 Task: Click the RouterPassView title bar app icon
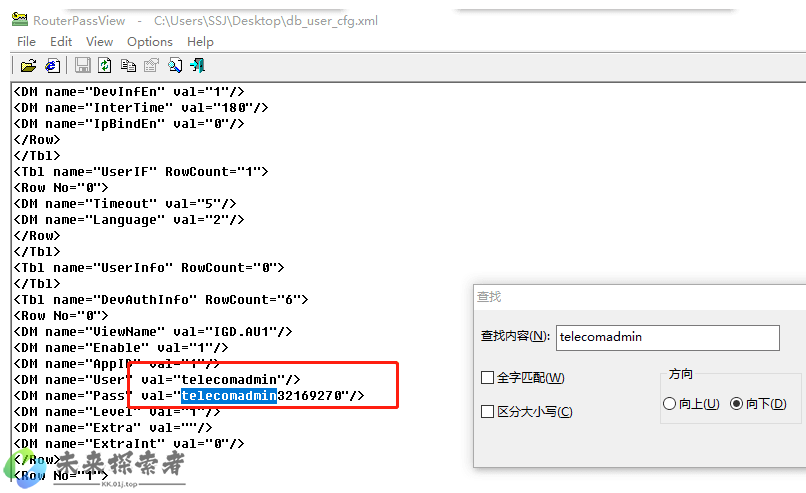[19, 19]
